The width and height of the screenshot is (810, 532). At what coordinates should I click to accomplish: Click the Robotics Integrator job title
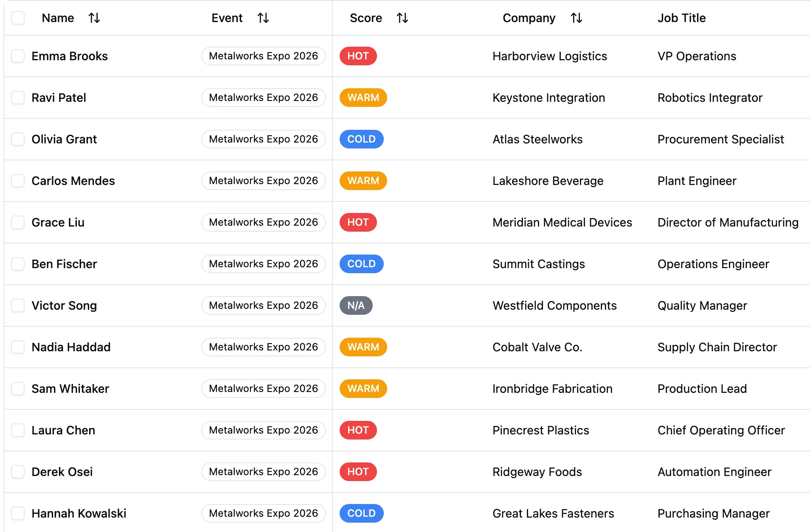point(710,98)
